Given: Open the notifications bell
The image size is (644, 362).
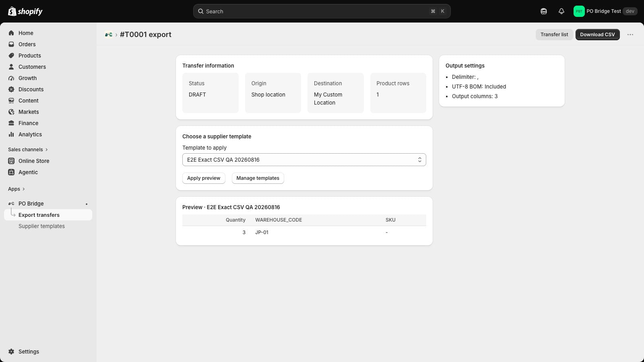Looking at the screenshot, I should point(561,11).
